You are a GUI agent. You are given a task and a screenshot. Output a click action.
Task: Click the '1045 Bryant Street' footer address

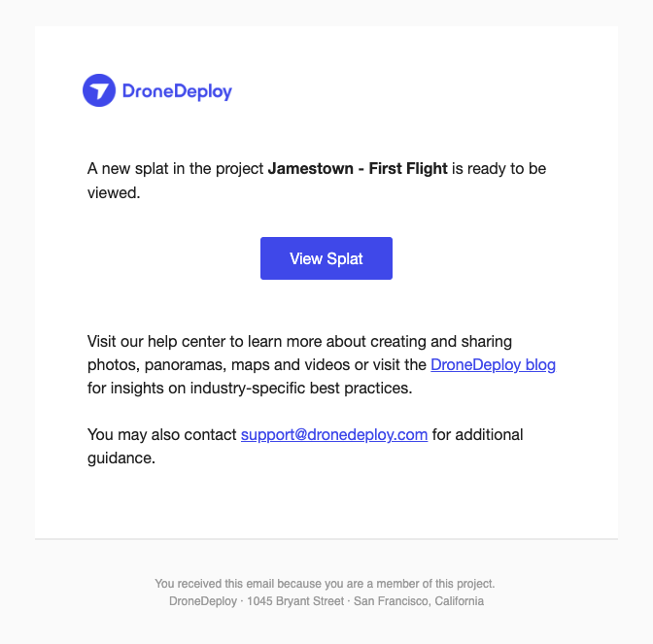coord(295,601)
